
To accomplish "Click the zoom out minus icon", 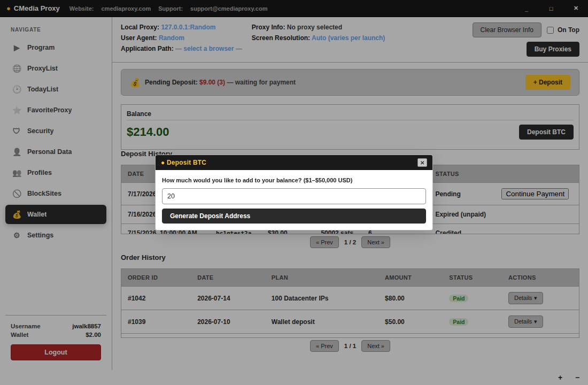I will [577, 378].
